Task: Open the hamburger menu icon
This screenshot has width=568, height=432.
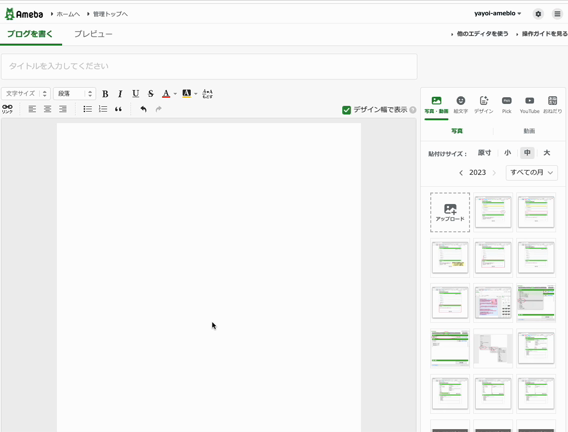Action: coord(557,14)
